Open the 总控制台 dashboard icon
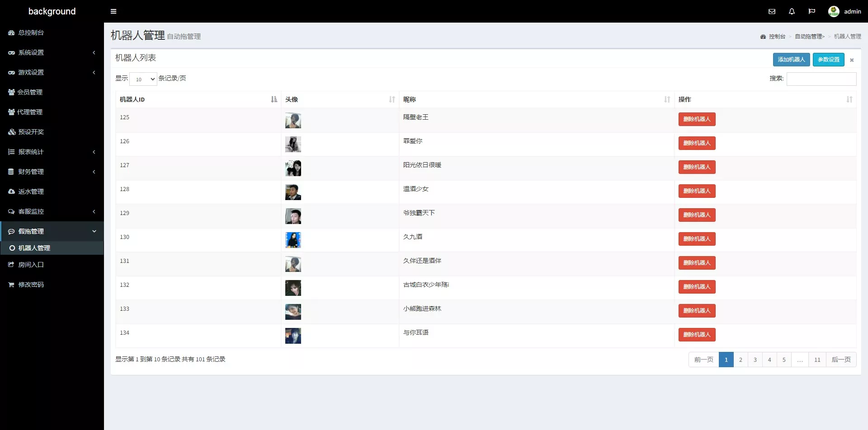This screenshot has height=430, width=868. click(x=11, y=33)
